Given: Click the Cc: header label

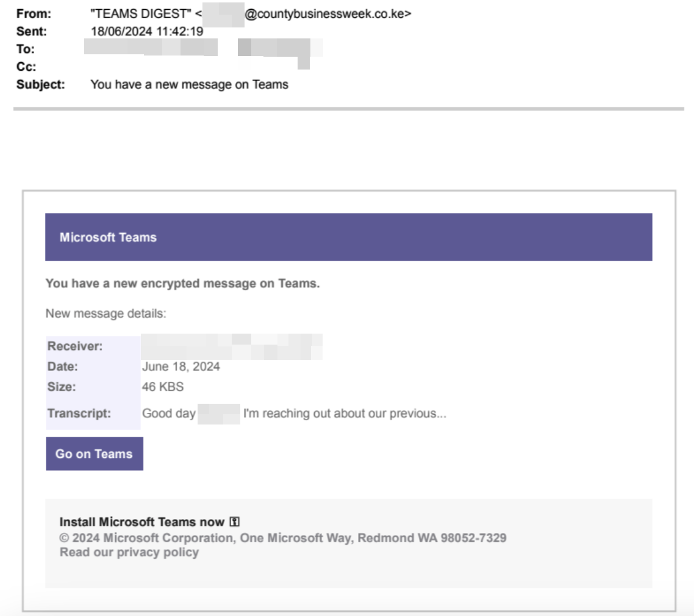Looking at the screenshot, I should [26, 67].
